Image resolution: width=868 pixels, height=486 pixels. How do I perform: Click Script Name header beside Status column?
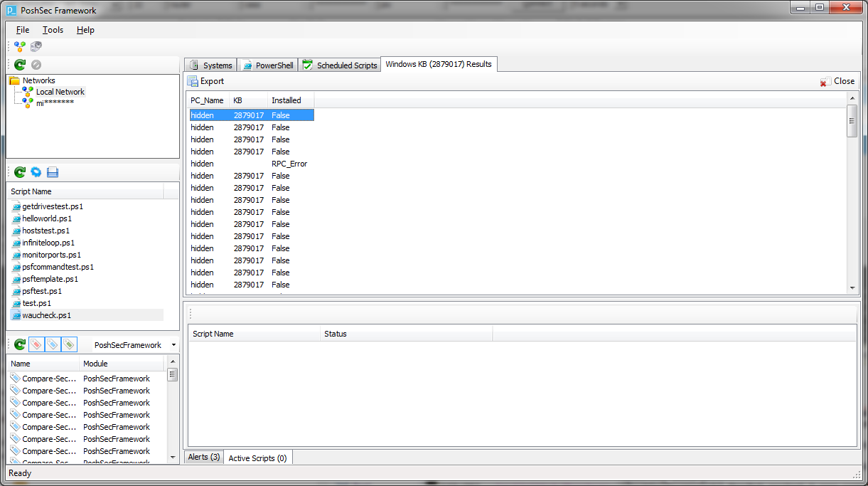(254, 334)
